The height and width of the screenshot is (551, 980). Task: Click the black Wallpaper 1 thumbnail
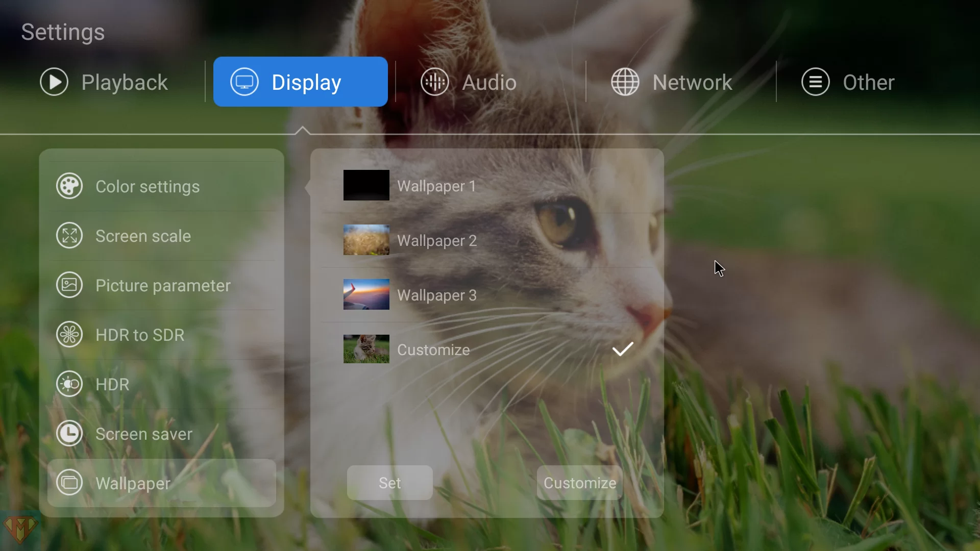coord(366,185)
